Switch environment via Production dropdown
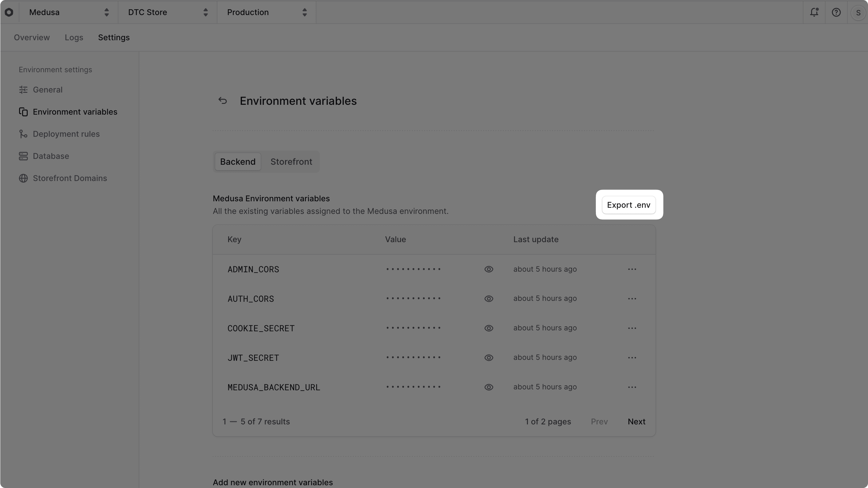Screen dimensions: 868x488 pyautogui.click(x=266, y=12)
